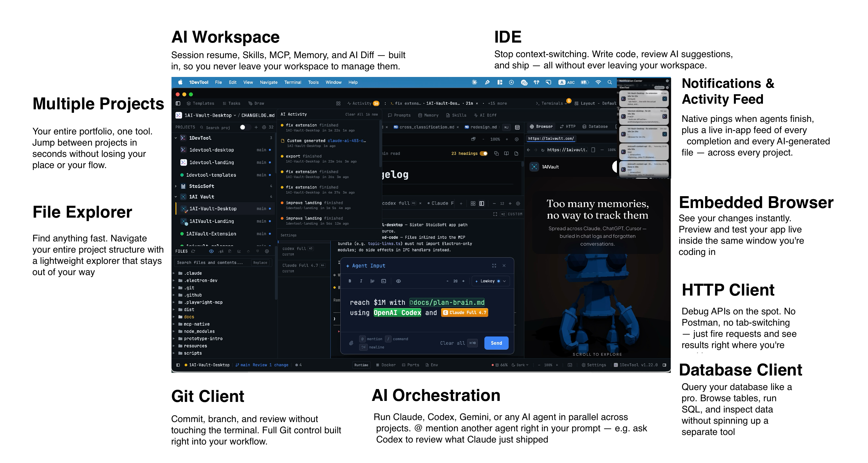Expand Agent Input to fullscreen

tap(494, 266)
